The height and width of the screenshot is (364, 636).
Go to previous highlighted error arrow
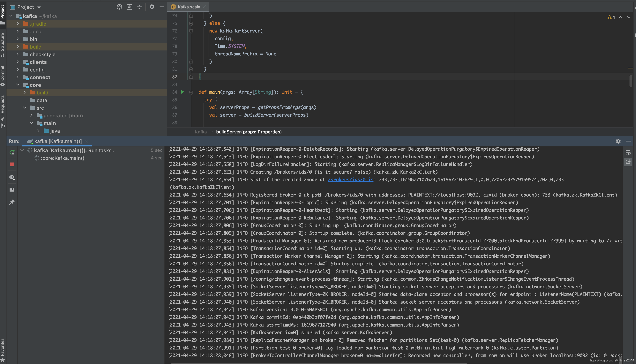[x=621, y=17]
